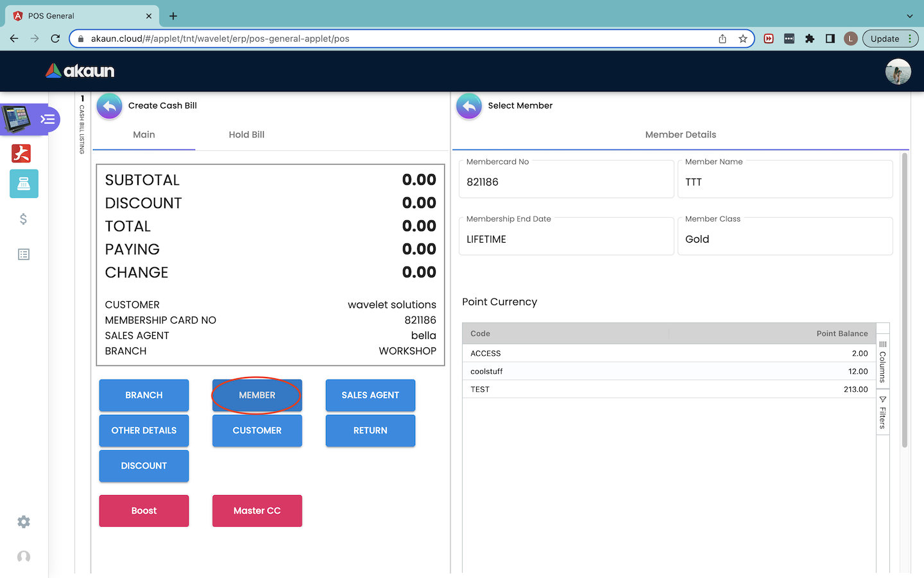Choose the Boost payment button
This screenshot has width=924, height=578.
(144, 511)
